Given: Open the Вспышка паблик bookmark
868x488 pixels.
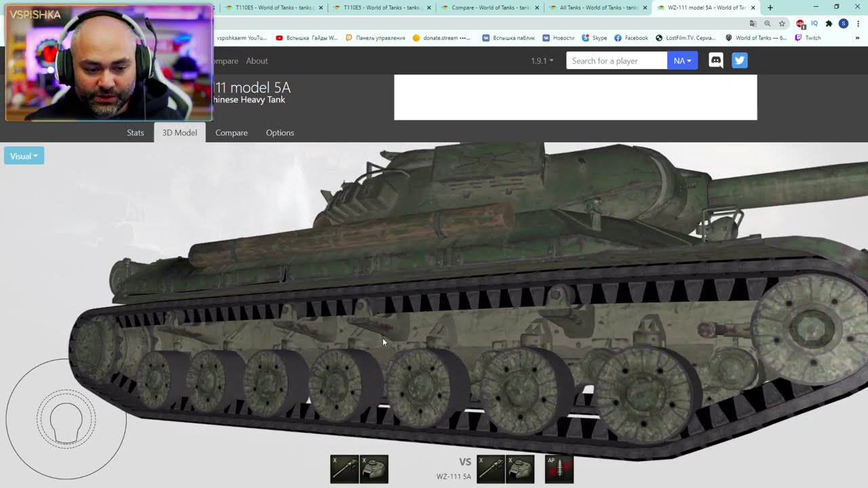Looking at the screenshot, I should [509, 38].
